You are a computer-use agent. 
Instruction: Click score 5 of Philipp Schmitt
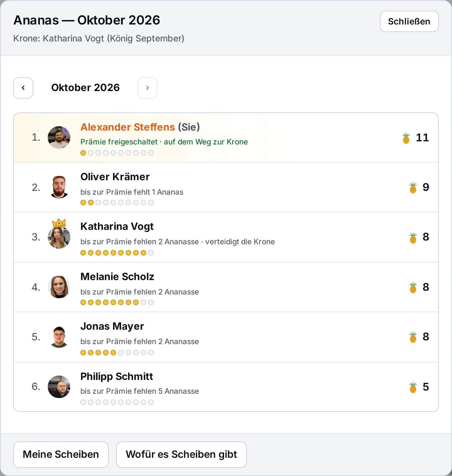(426, 387)
